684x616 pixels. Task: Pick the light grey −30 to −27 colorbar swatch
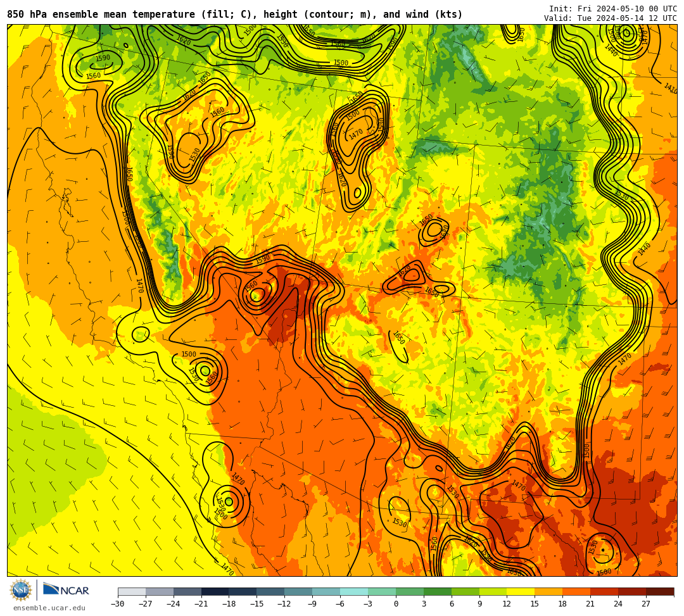[x=132, y=591]
